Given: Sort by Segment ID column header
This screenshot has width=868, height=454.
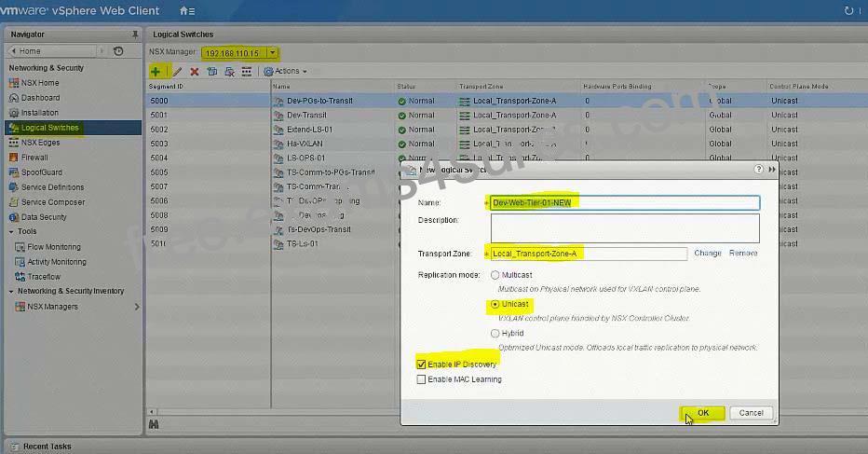Looking at the screenshot, I should click(x=208, y=87).
